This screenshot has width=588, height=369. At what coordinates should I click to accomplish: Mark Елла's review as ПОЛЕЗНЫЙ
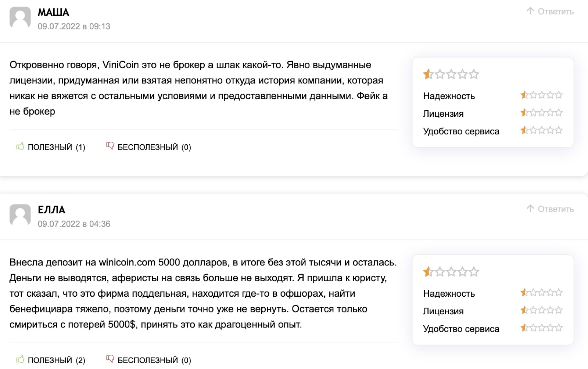point(51,360)
